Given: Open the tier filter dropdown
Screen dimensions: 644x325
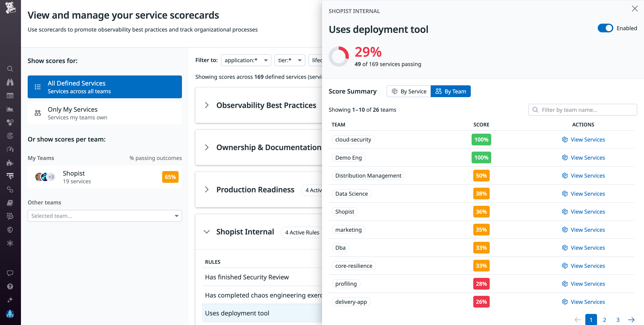Looking at the screenshot, I should (289, 60).
